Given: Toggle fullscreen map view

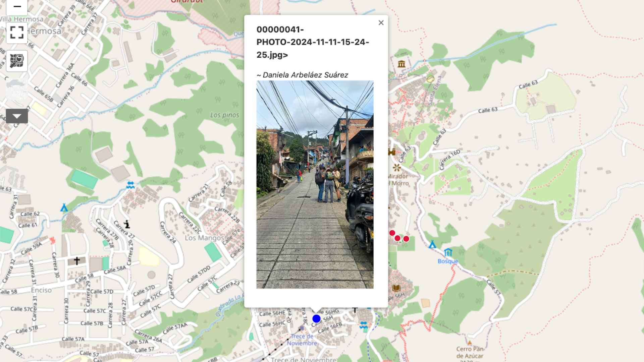Looking at the screenshot, I should (17, 33).
